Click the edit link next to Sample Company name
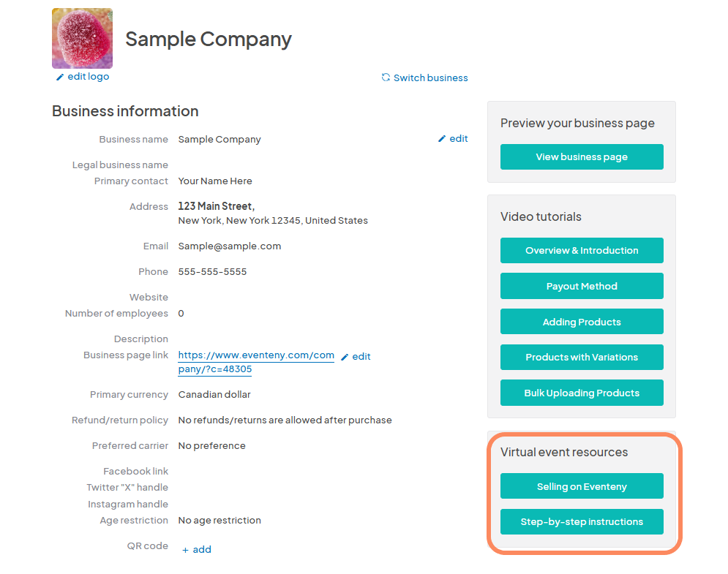This screenshot has height=574, width=728. [x=458, y=138]
